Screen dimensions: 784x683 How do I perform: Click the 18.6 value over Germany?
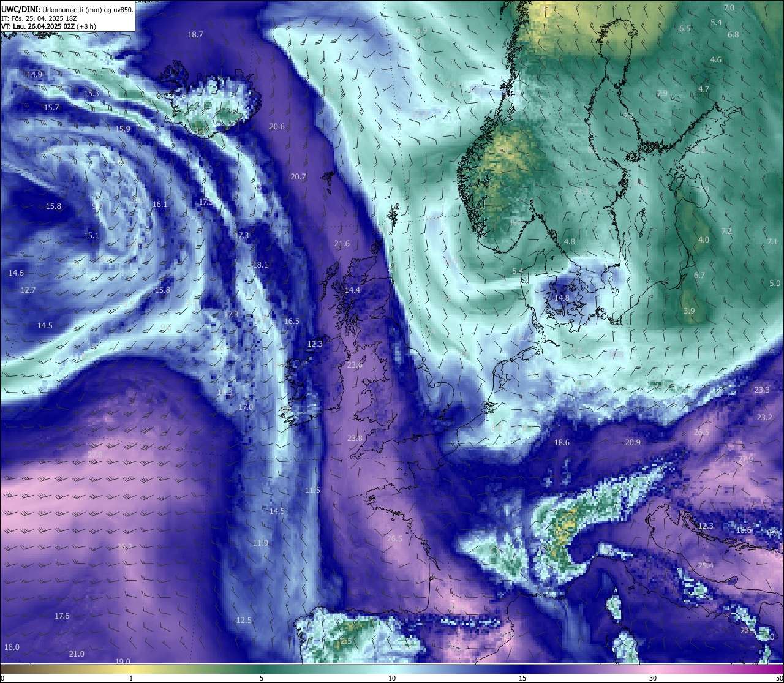(x=562, y=443)
